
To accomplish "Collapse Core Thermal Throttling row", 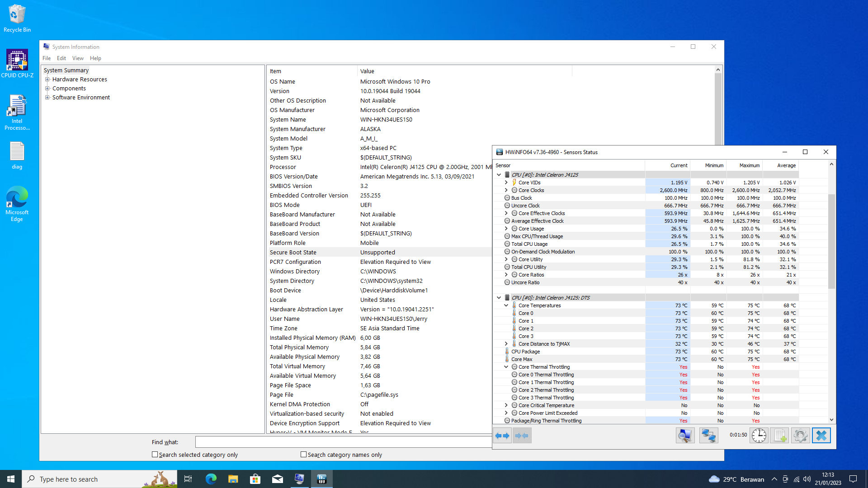I will pyautogui.click(x=506, y=367).
